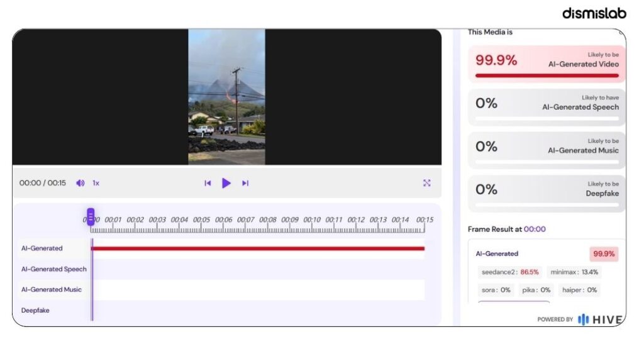Screen dimensions: 644x349
Task: Open the 99.9% AI-Generated Video result card
Action: [x=547, y=64]
